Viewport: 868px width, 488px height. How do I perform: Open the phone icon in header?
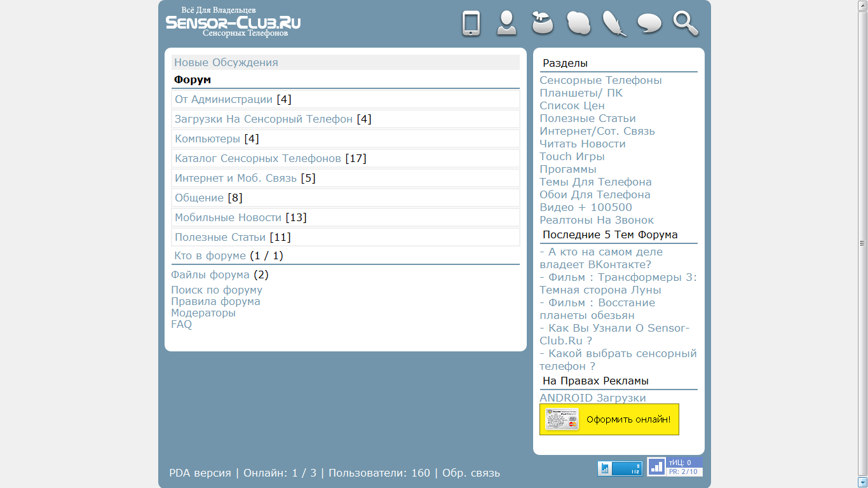point(471,24)
